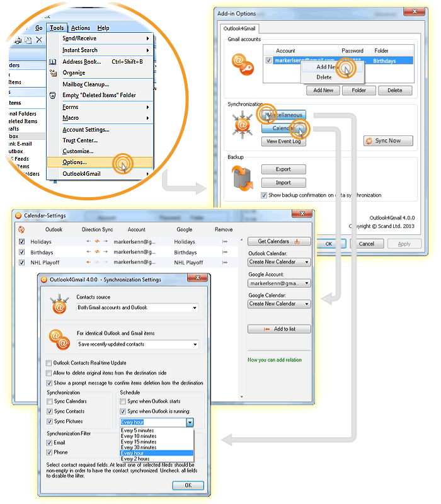This screenshot has width=441, height=504.
Task: Click the Add to list button
Action: tap(279, 329)
